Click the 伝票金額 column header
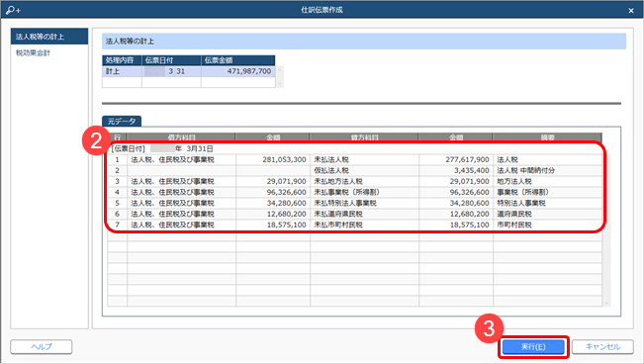The height and width of the screenshot is (364, 644). tap(238, 60)
